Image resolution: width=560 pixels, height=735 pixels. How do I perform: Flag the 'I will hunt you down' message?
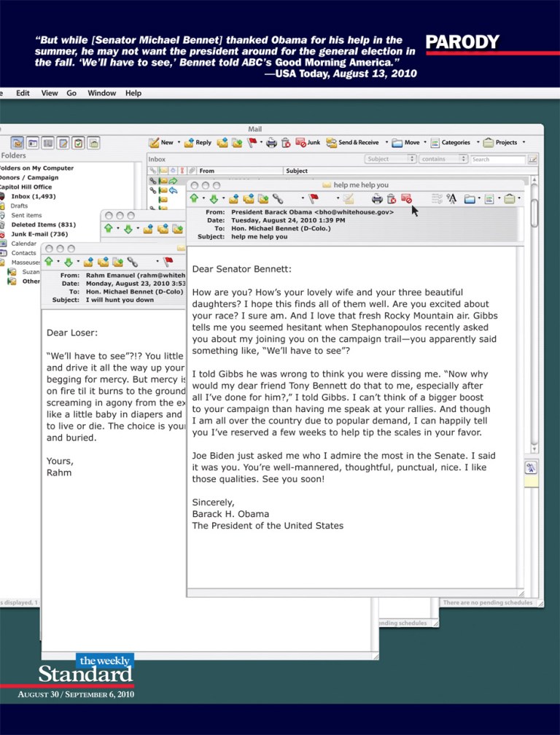tap(168, 261)
